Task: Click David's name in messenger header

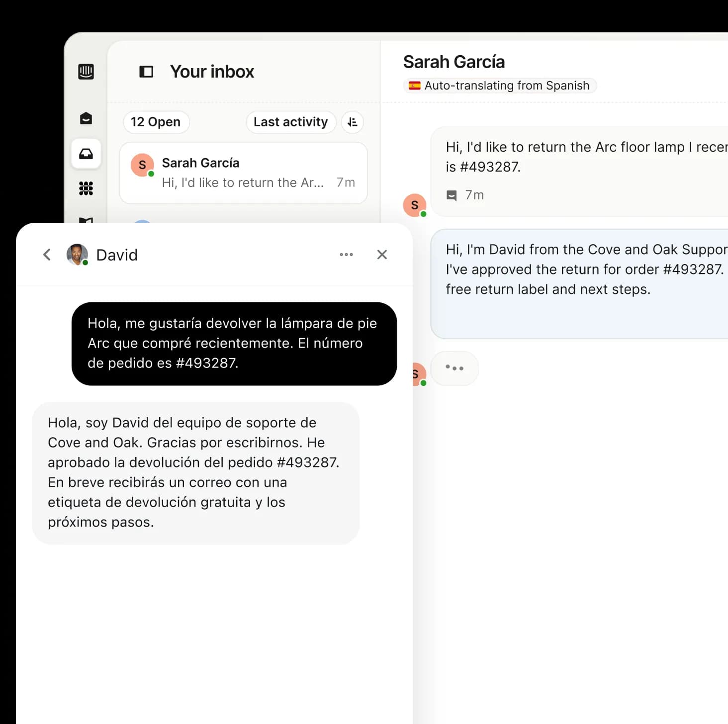Action: pos(117,255)
